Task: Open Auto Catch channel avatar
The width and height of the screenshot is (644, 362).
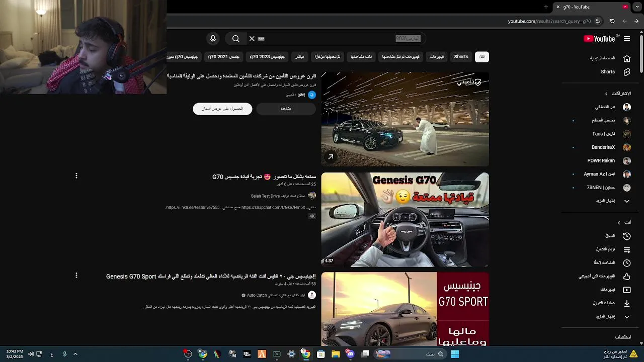Action: (312, 295)
